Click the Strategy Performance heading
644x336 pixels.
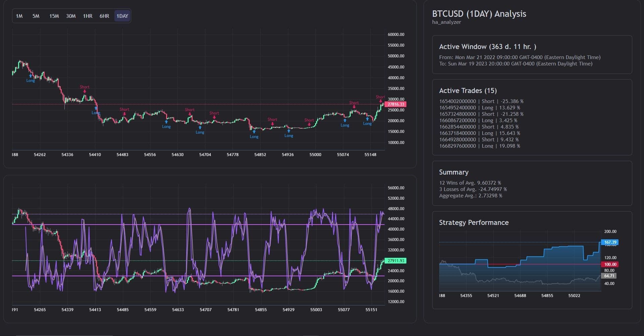[x=474, y=223]
